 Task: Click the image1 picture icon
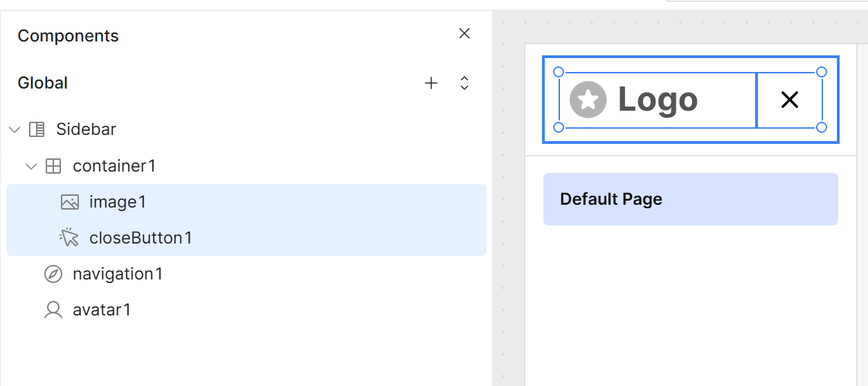[70, 202]
